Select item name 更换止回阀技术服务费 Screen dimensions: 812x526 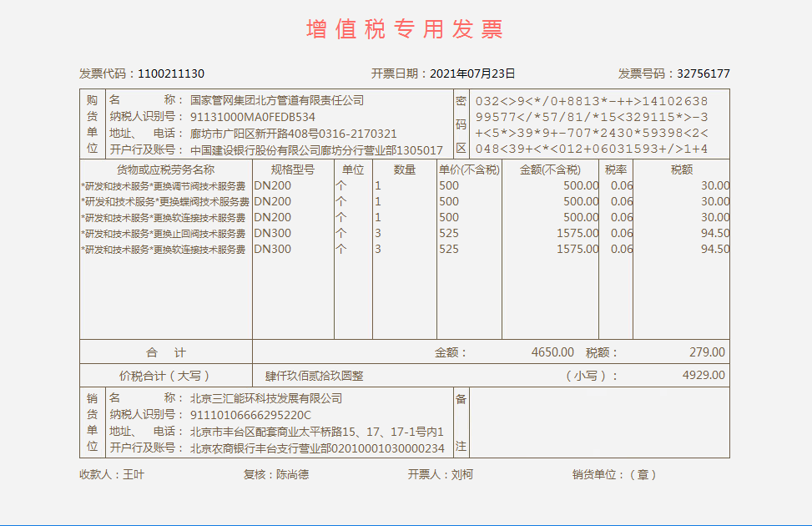pos(199,234)
